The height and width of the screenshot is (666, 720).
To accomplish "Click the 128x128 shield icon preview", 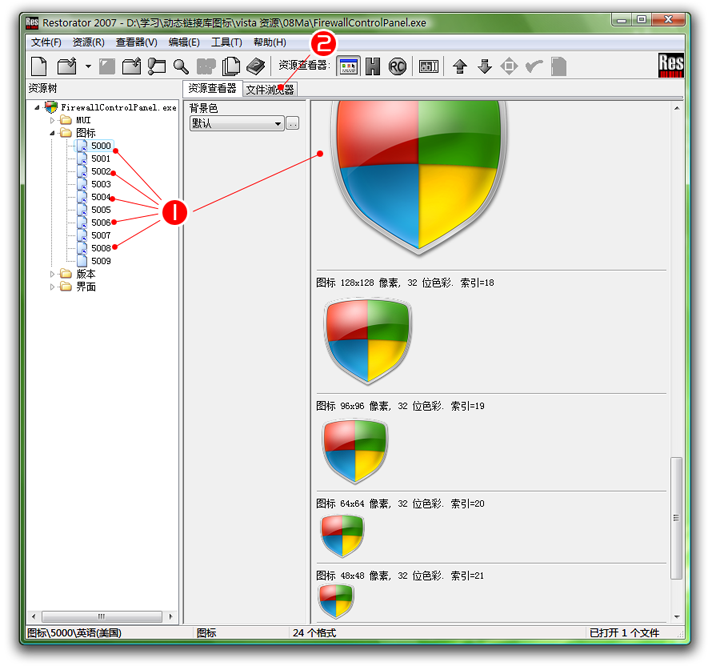I will (367, 341).
